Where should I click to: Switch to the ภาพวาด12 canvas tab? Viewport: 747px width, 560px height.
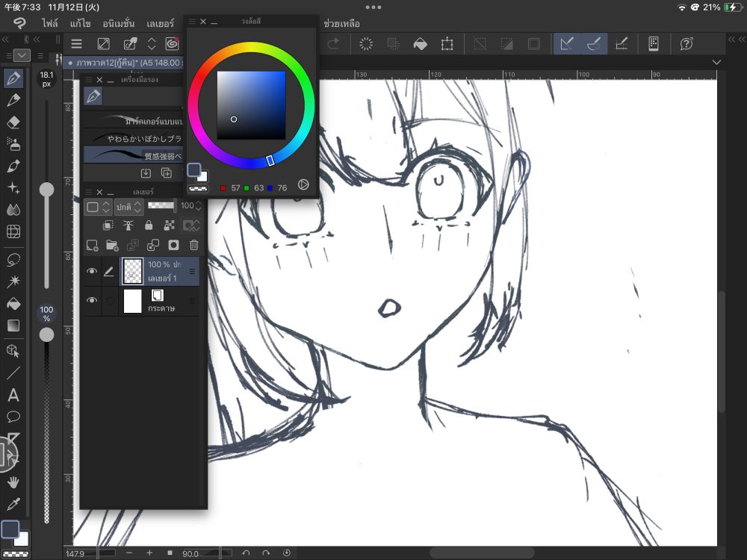pos(123,63)
